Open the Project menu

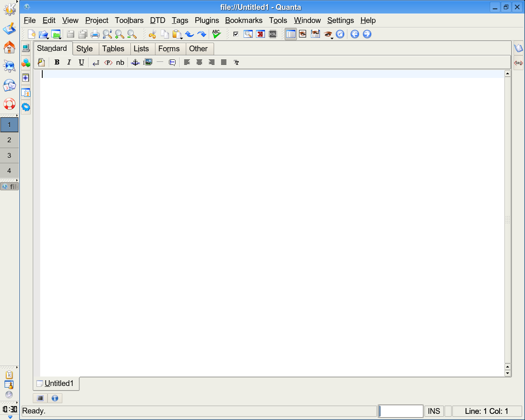point(97,21)
